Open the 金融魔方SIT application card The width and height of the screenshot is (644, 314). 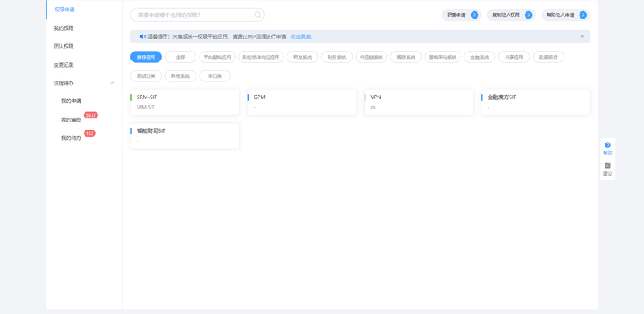click(x=535, y=102)
